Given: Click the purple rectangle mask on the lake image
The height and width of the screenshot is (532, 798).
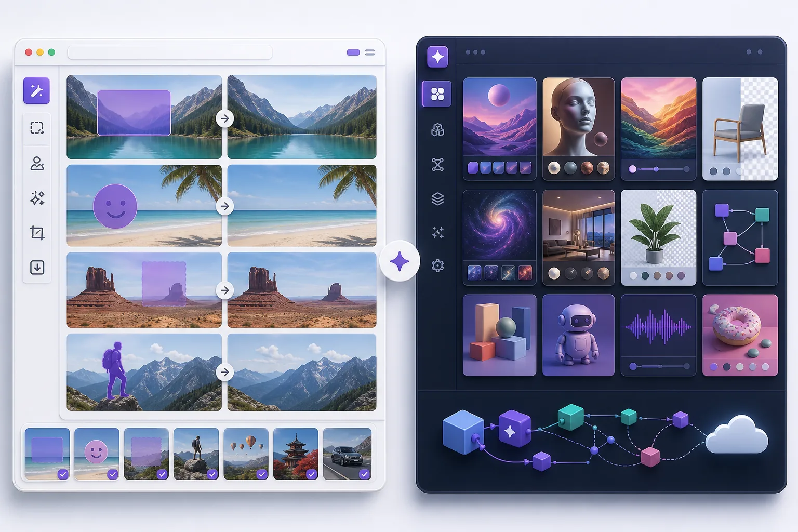Looking at the screenshot, I should click(134, 113).
